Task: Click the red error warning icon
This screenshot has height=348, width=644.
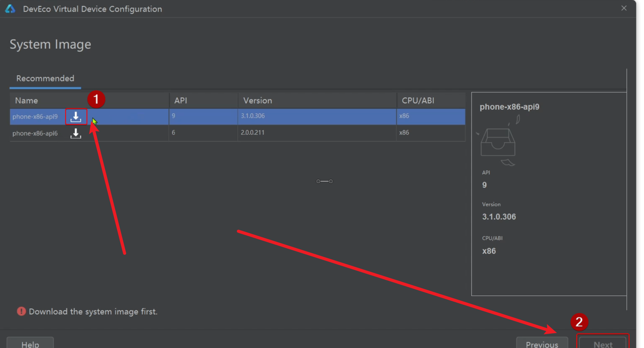Action: [21, 311]
